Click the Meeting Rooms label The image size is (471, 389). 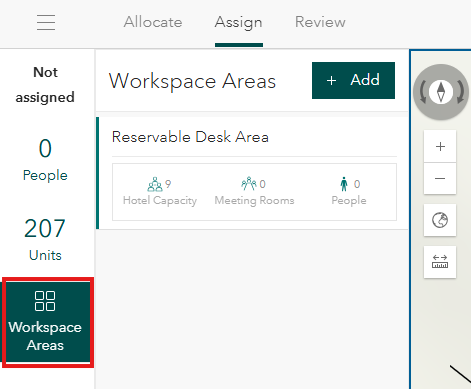pos(254,200)
